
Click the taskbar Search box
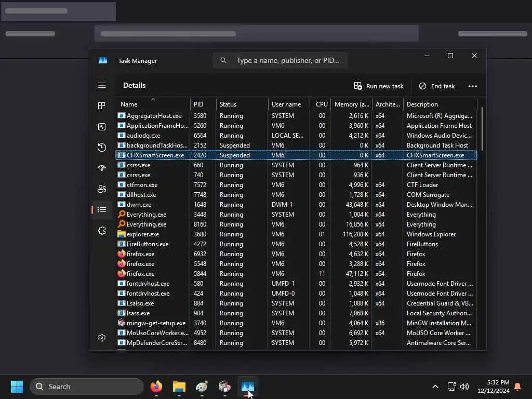[87, 387]
